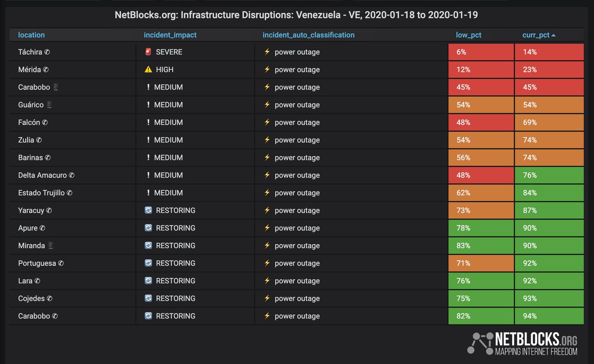Screen dimensions: 594x364
Task: Click the SEVERE impact label
Action: (x=169, y=52)
